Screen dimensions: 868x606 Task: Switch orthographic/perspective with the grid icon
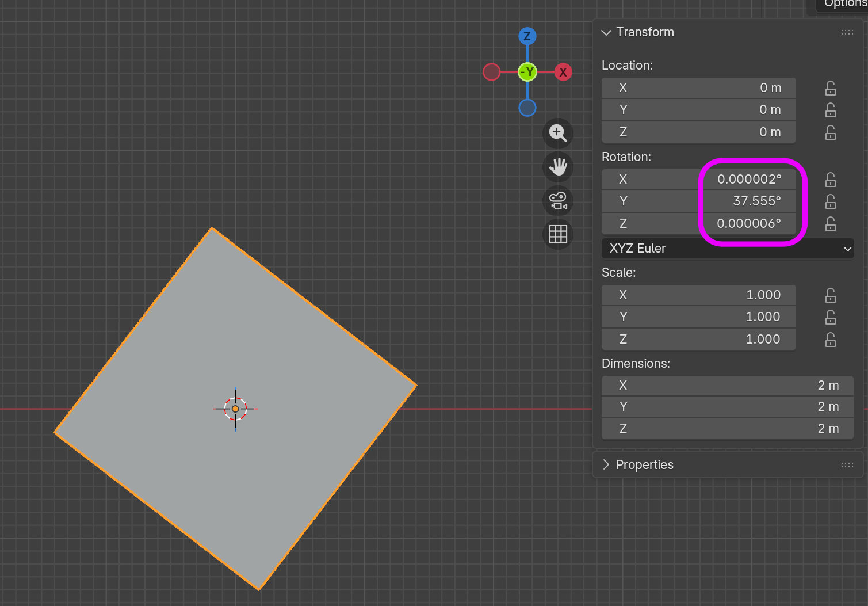click(558, 234)
